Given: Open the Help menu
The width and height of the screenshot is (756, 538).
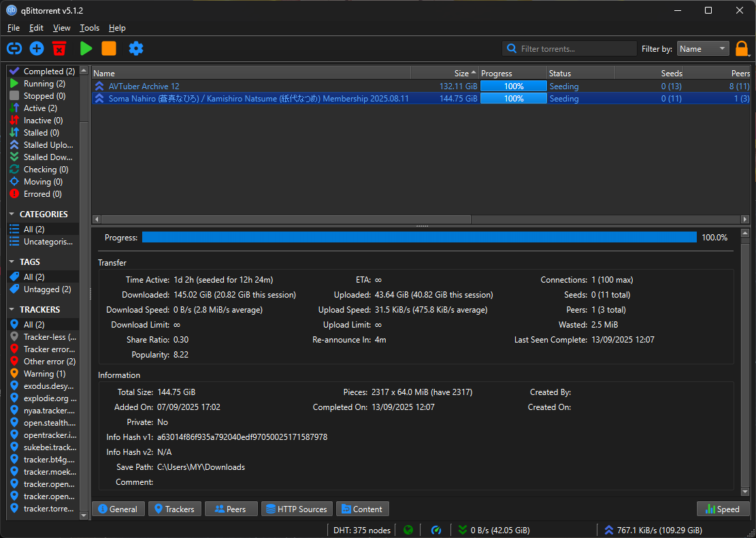Looking at the screenshot, I should [x=117, y=28].
